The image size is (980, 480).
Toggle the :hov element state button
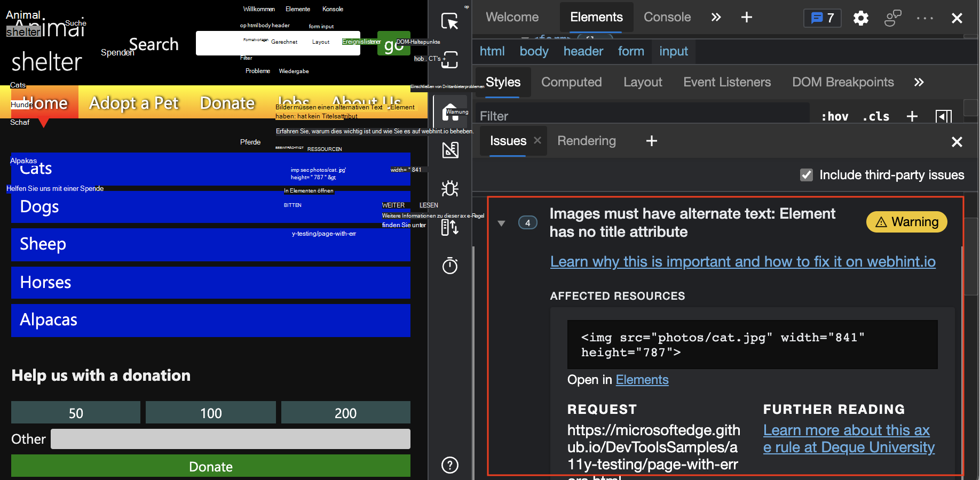point(835,116)
